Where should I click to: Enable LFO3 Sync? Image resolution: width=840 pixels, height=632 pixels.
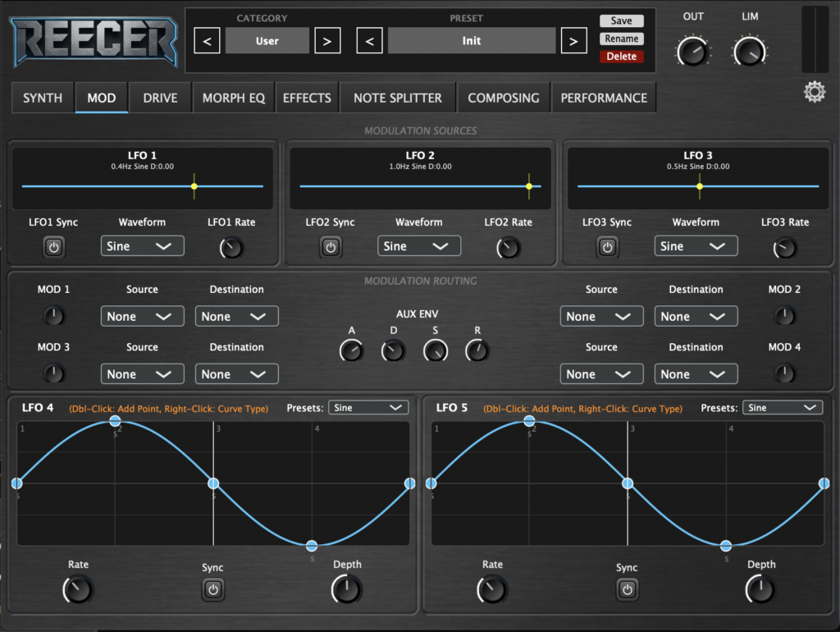(x=607, y=247)
